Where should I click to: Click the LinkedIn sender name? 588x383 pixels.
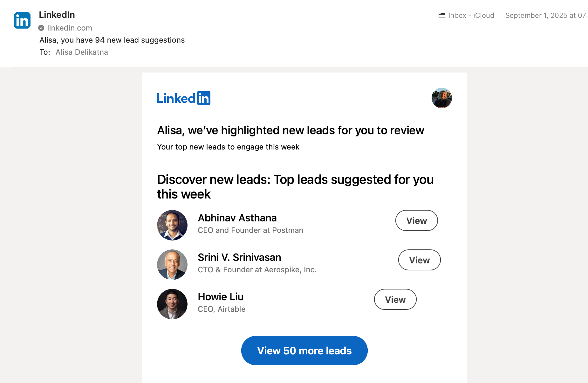click(x=57, y=15)
